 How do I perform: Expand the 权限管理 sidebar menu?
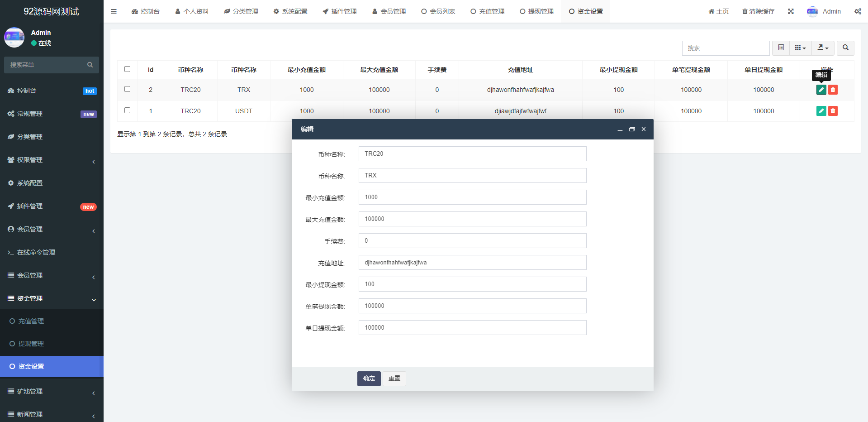click(52, 160)
